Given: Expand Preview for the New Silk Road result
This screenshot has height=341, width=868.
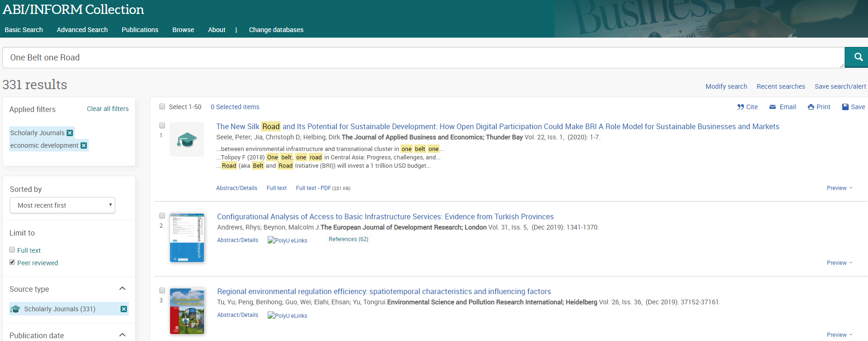Looking at the screenshot, I should point(840,188).
